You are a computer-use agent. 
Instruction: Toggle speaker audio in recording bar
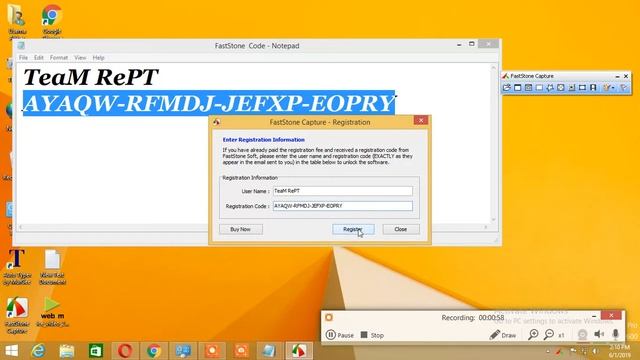[x=599, y=335]
